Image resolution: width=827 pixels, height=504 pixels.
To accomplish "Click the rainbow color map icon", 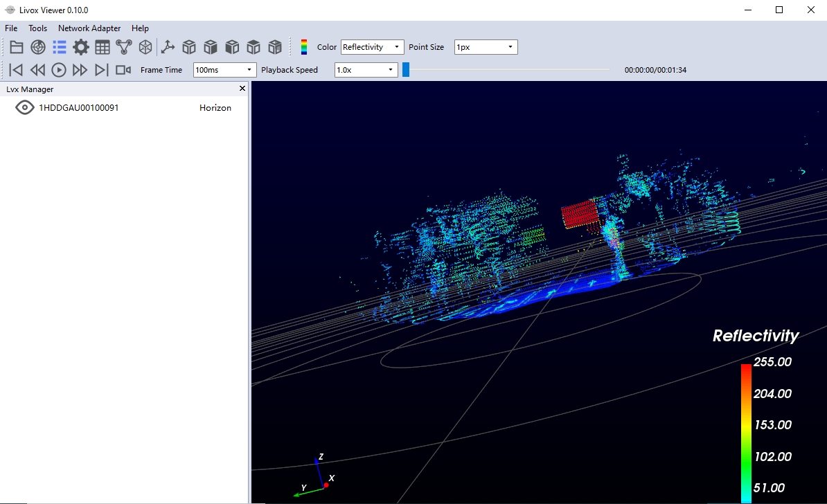I will point(304,47).
